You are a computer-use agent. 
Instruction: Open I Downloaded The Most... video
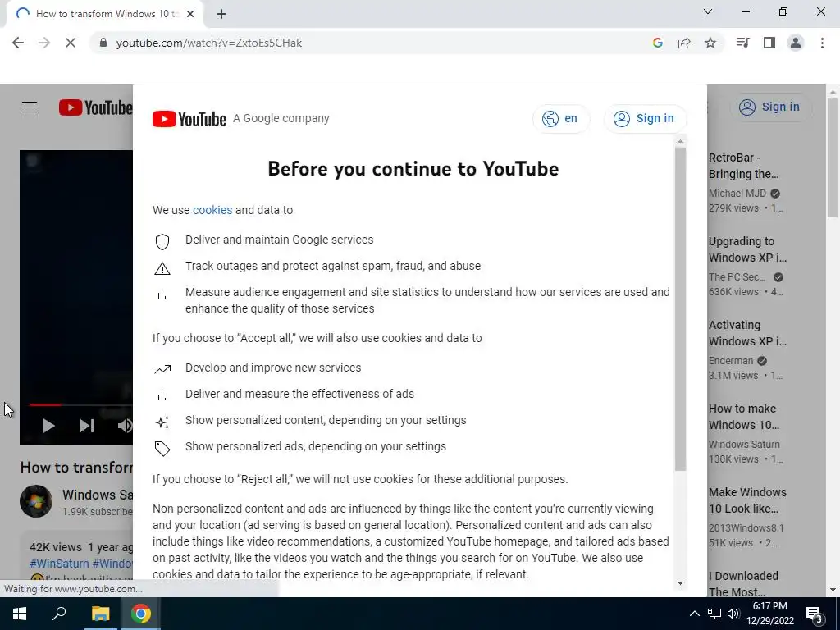tap(743, 583)
